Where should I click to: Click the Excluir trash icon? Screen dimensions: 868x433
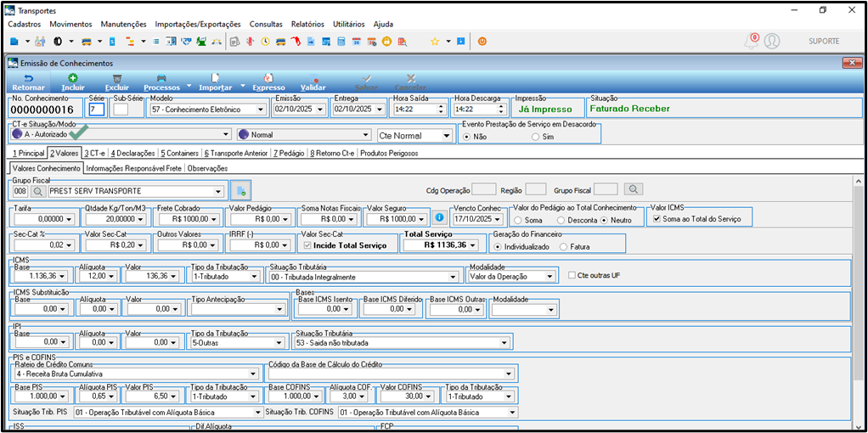point(117,79)
